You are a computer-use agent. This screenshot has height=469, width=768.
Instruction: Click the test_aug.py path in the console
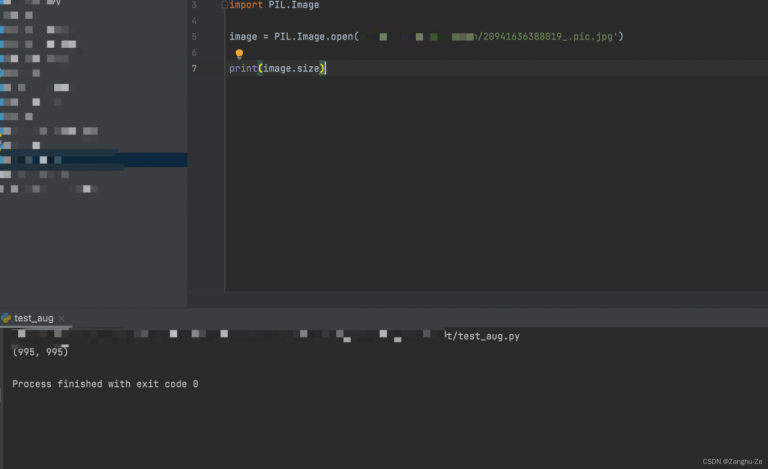pos(488,336)
